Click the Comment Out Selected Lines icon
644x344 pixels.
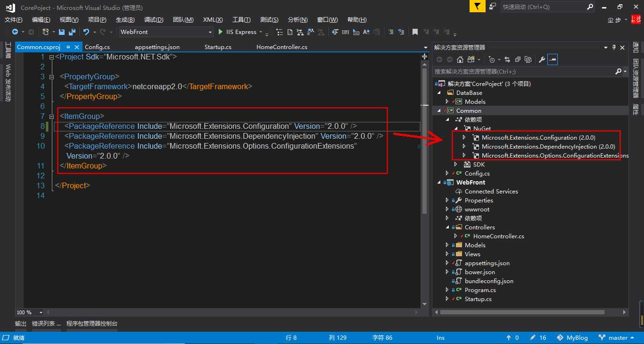[x=391, y=32]
